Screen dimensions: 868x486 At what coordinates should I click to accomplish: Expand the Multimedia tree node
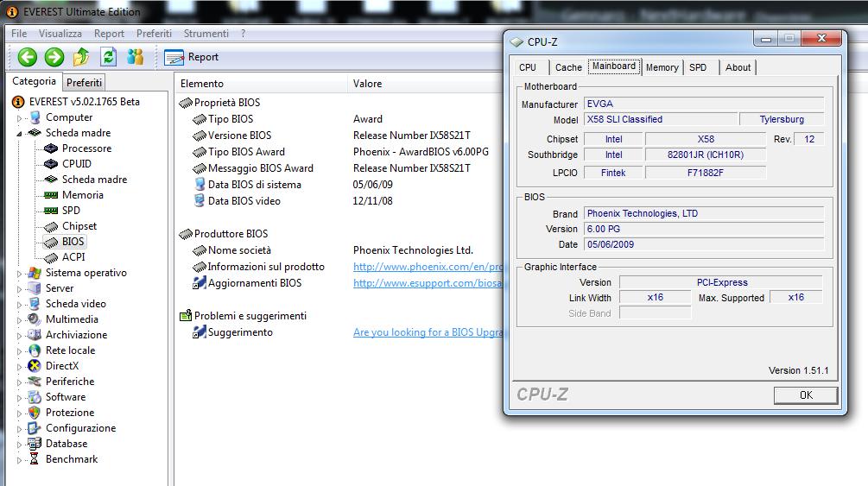[19, 320]
